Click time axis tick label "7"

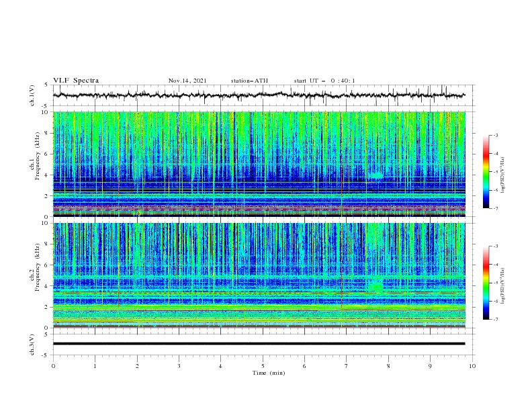pos(347,366)
